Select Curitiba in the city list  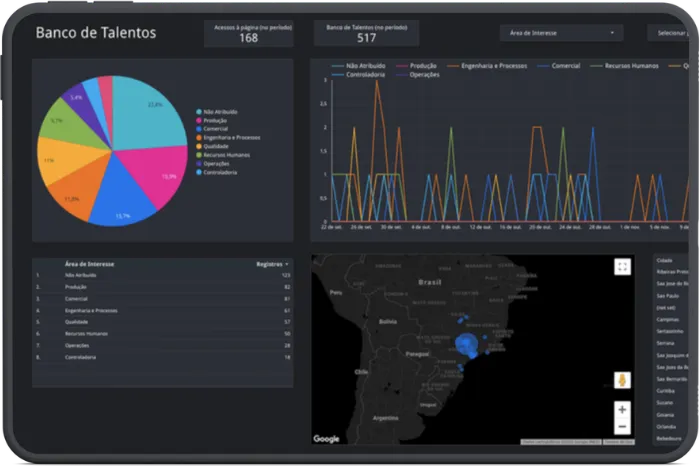click(665, 391)
